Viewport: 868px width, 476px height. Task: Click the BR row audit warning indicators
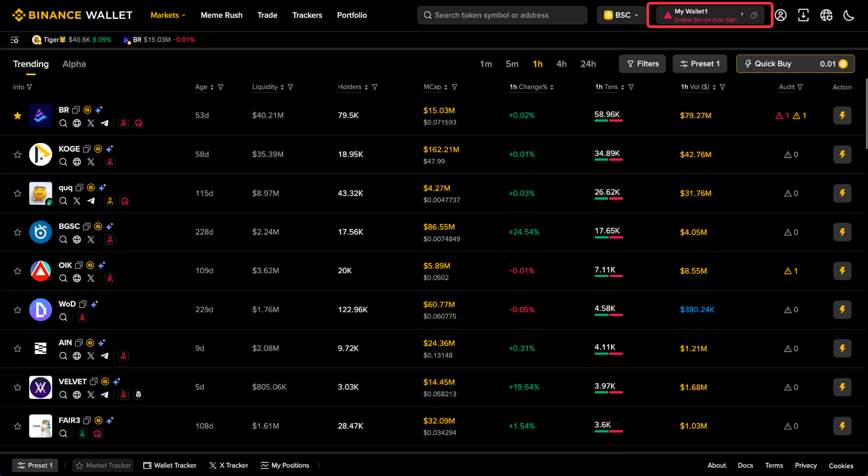click(x=791, y=115)
